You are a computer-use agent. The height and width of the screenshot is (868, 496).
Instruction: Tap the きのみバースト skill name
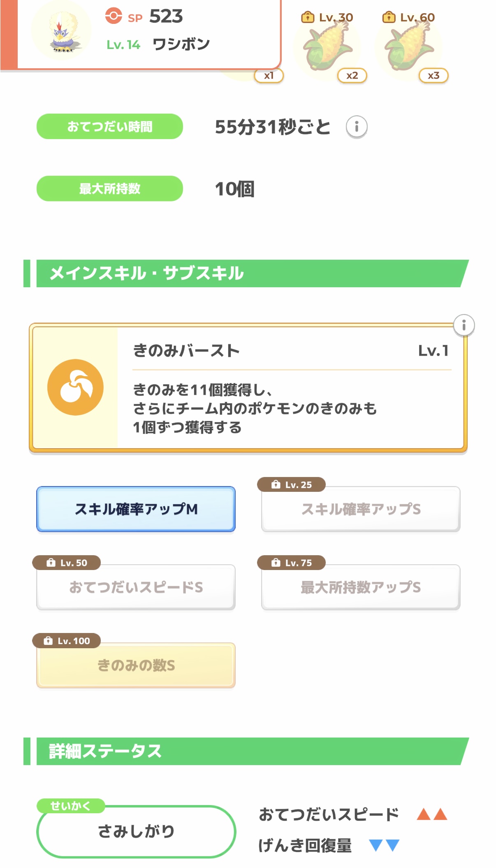(186, 351)
